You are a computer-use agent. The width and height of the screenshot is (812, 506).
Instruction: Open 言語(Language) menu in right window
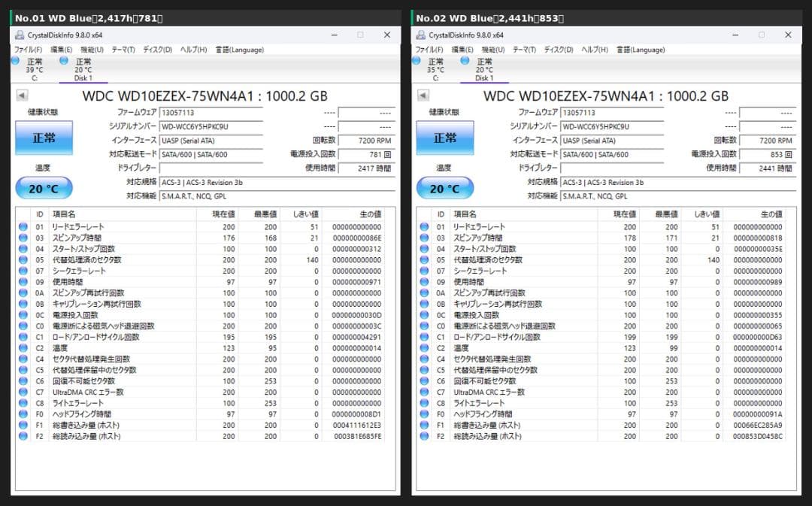point(641,50)
